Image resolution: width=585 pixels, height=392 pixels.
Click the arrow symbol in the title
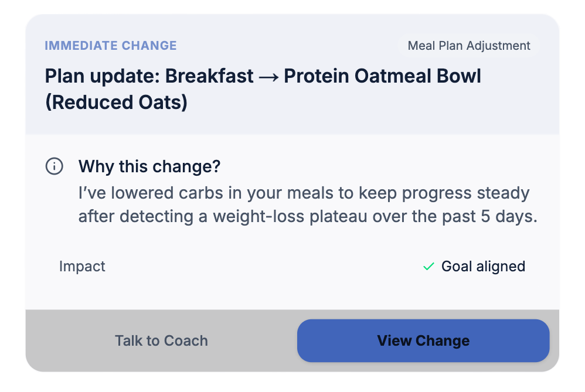(268, 77)
